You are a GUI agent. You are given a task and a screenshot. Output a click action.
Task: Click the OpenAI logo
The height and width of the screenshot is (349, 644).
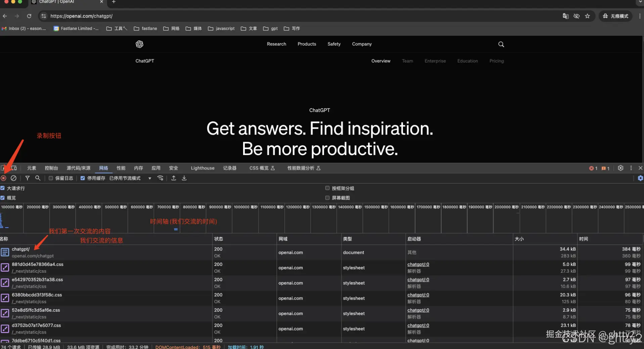(x=139, y=44)
